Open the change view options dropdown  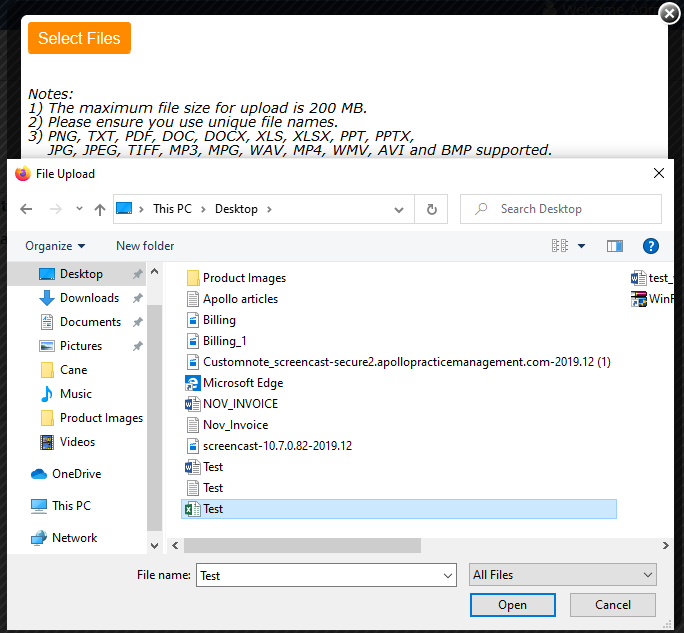(x=581, y=246)
